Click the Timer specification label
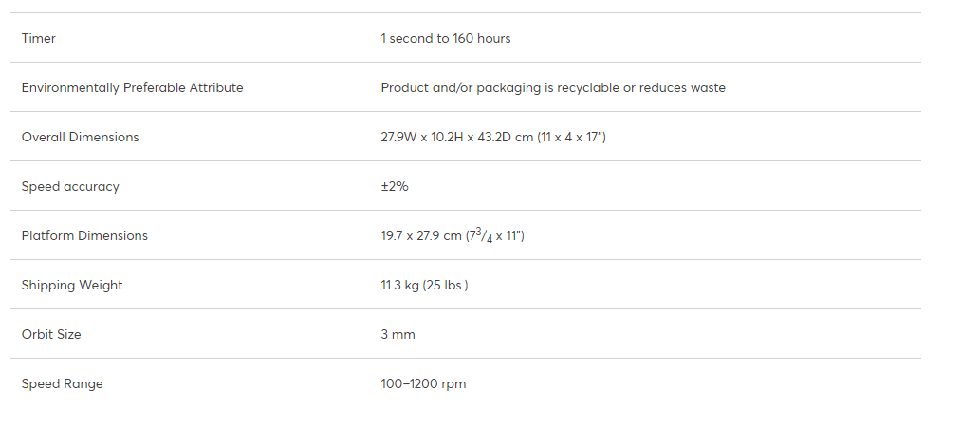 38,38
